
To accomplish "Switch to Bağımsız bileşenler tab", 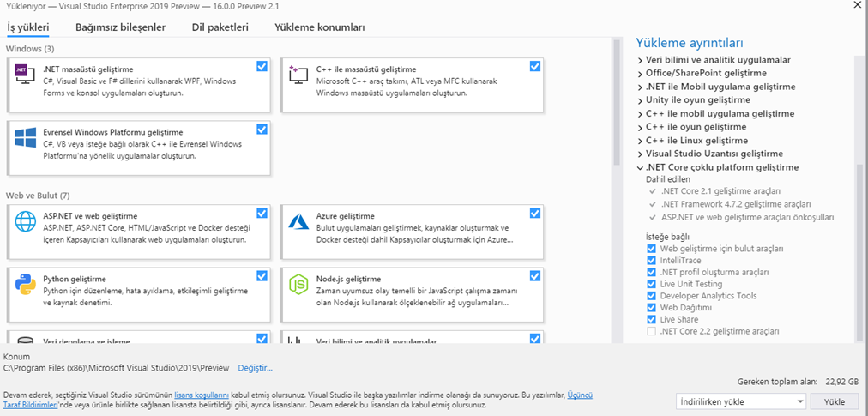I will point(120,27).
